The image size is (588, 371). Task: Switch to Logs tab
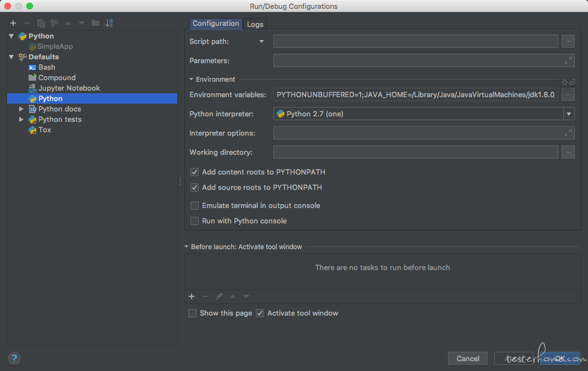255,24
